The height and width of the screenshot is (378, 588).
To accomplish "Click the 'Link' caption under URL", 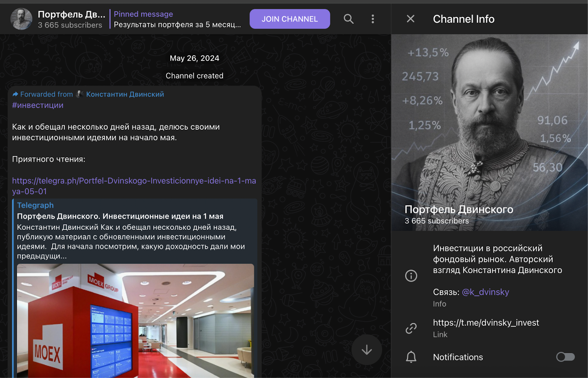I will 440,335.
